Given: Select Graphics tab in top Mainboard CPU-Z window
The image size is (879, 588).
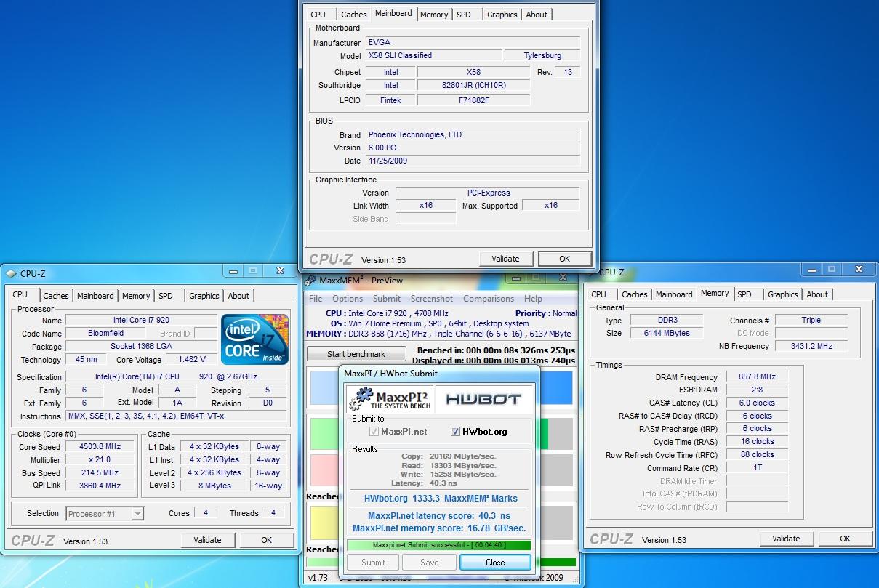Looking at the screenshot, I should point(502,15).
